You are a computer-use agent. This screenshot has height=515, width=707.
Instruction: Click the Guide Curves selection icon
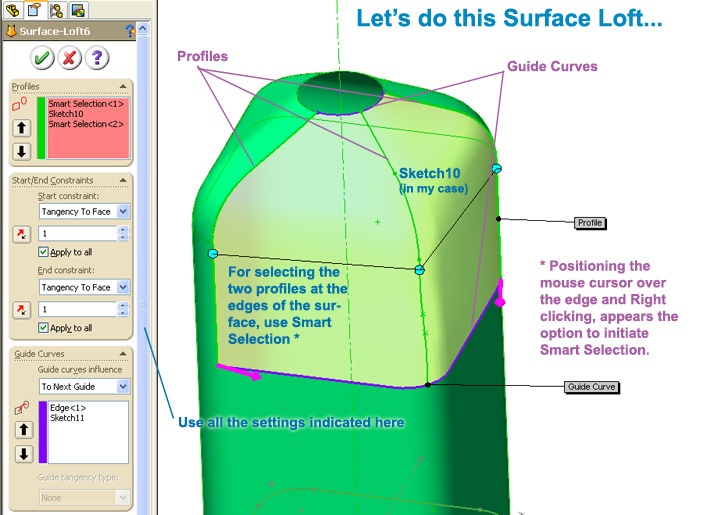tap(22, 408)
